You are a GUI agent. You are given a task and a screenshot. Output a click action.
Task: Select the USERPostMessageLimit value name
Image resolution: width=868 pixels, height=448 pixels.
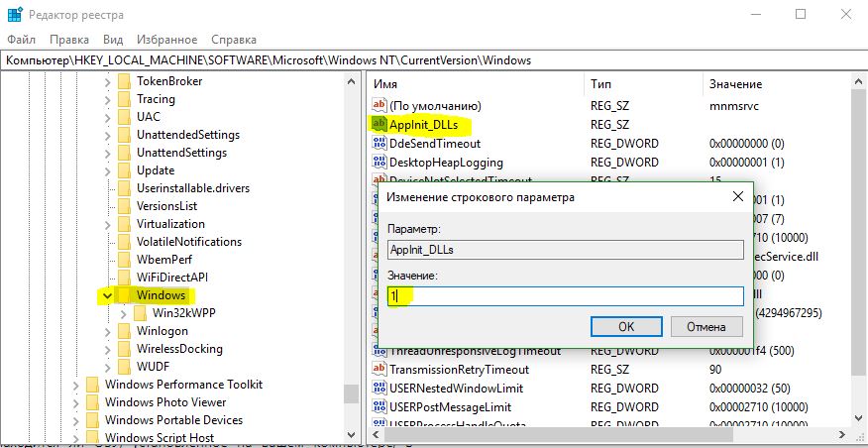click(x=450, y=406)
